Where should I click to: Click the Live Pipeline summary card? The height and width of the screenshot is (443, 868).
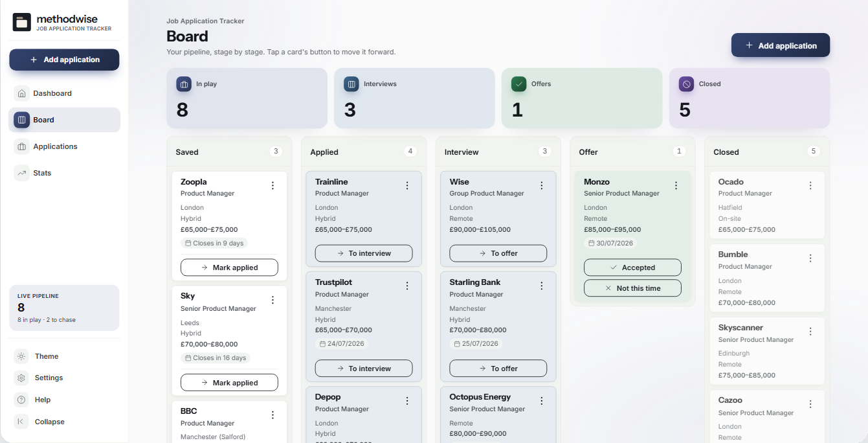[x=64, y=308]
